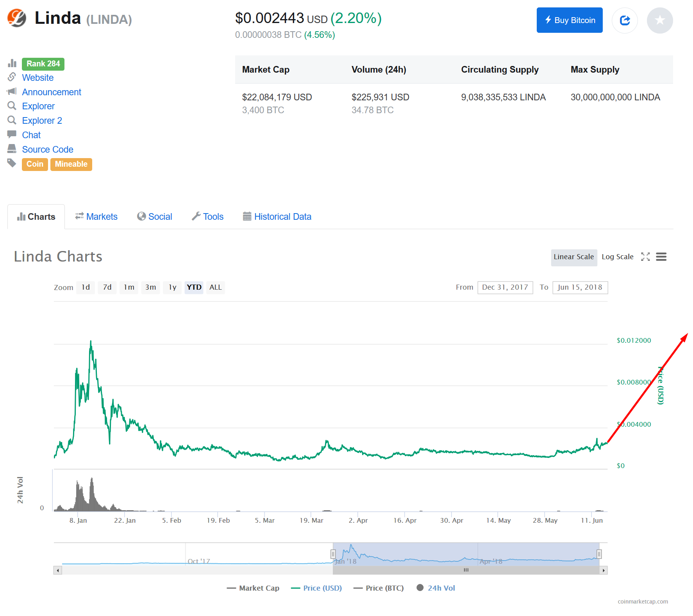The image size is (693, 616).
Task: Click the magnifier icon beside Explorer 2
Action: point(12,120)
